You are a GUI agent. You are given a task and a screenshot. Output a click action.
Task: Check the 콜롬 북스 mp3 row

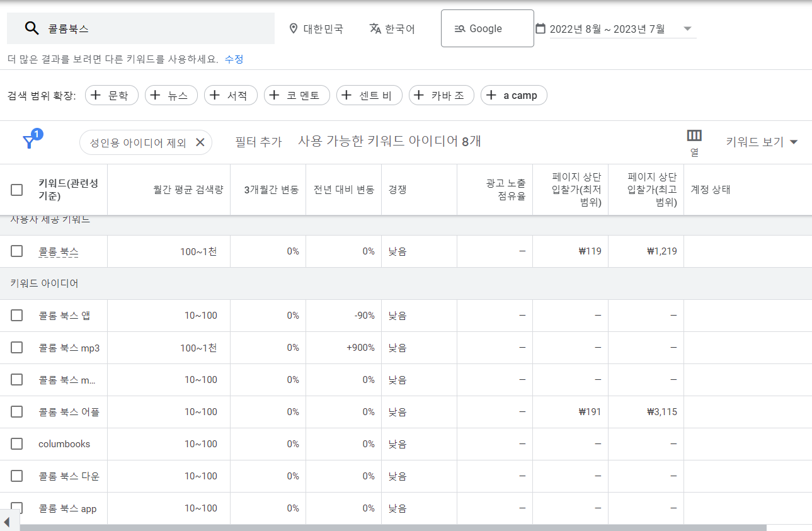click(17, 348)
